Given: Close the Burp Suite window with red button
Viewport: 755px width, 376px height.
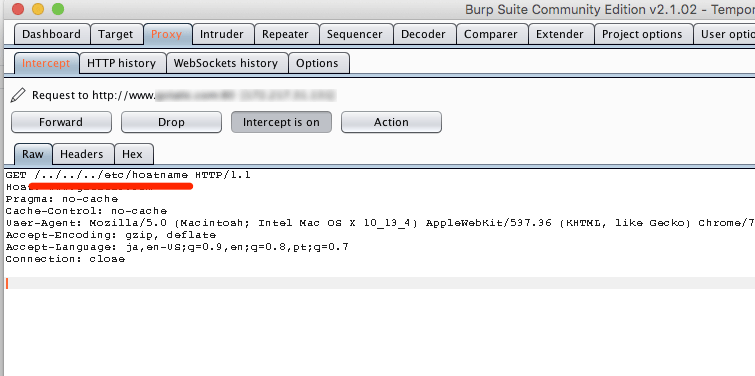Looking at the screenshot, I should tap(18, 9).
